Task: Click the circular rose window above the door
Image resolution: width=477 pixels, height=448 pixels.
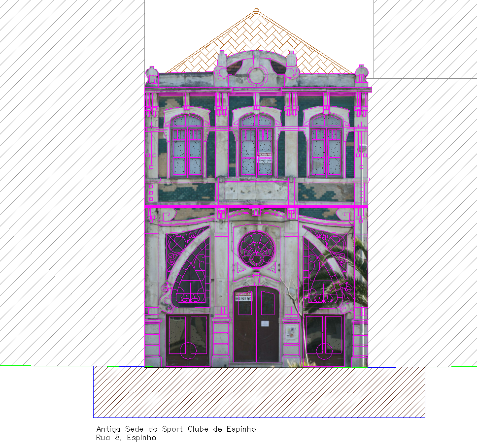Action: 256,249
